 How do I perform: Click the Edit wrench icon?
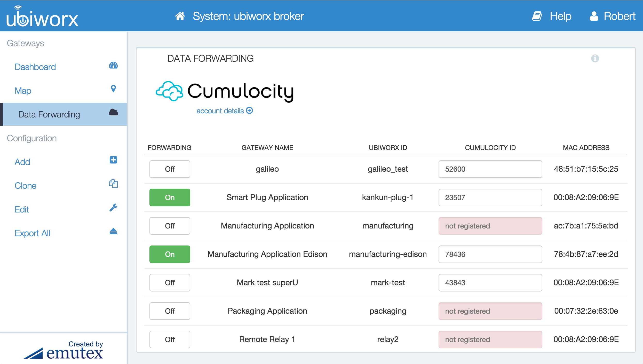pos(113,207)
